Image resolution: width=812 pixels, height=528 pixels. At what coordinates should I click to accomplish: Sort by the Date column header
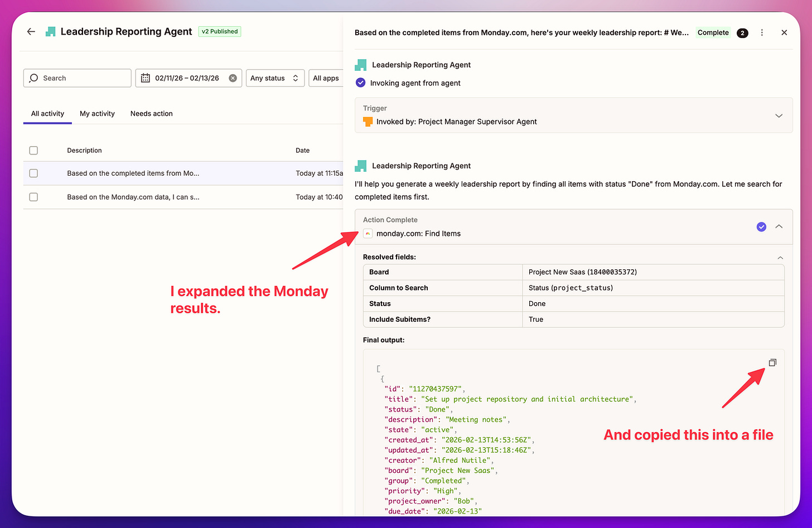point(302,151)
